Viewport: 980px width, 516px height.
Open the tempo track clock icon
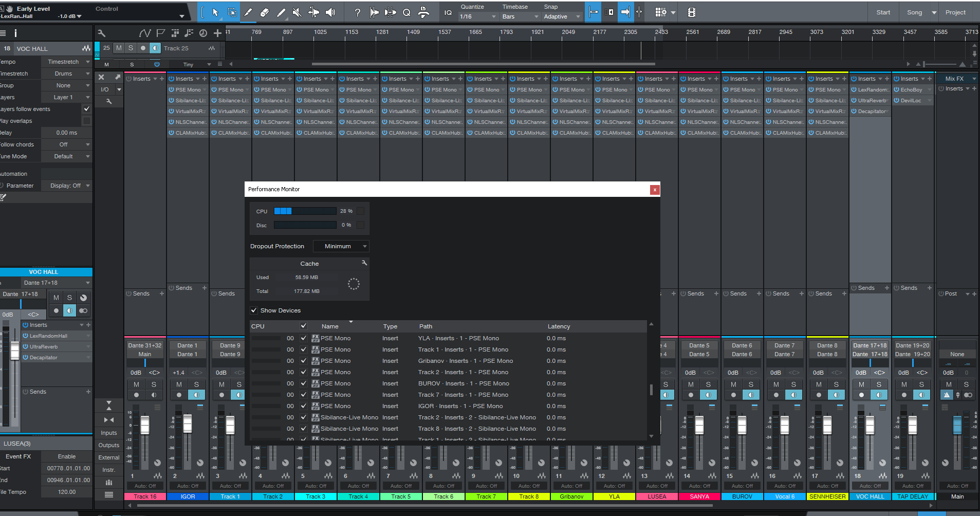(203, 33)
